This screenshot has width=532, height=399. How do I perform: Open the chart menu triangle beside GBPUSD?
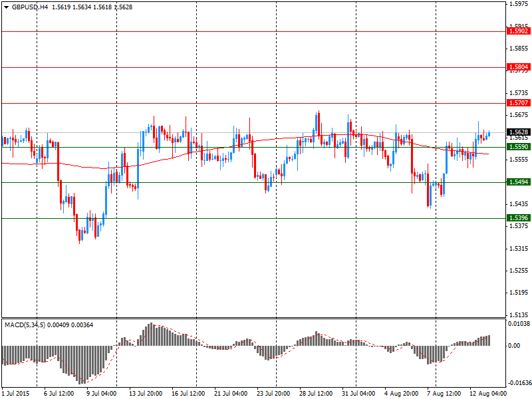click(6, 7)
